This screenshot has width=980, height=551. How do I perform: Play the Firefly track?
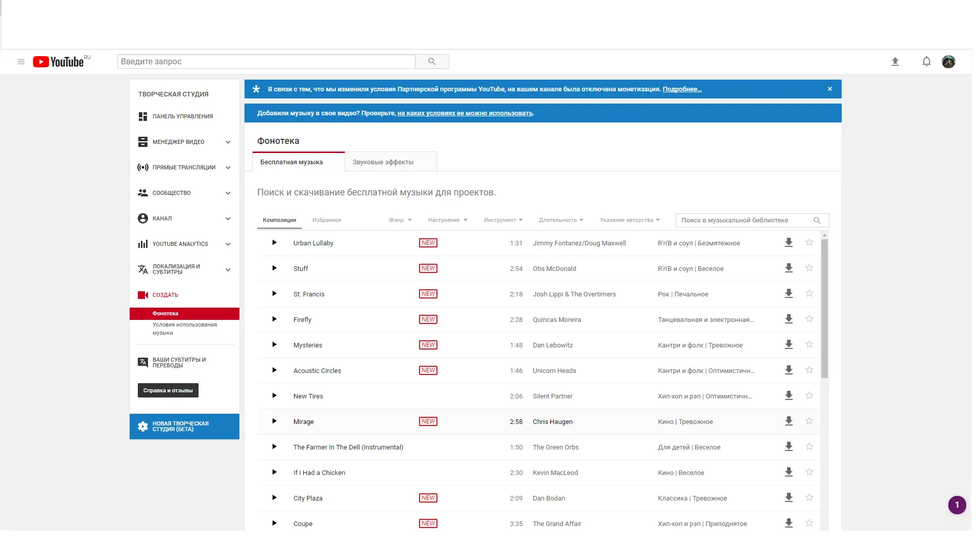(274, 319)
